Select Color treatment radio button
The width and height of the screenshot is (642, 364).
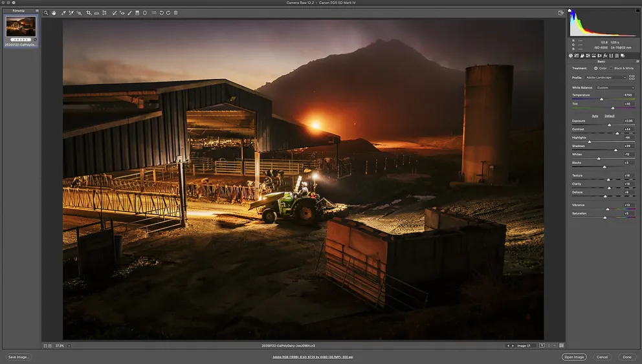tap(596, 69)
